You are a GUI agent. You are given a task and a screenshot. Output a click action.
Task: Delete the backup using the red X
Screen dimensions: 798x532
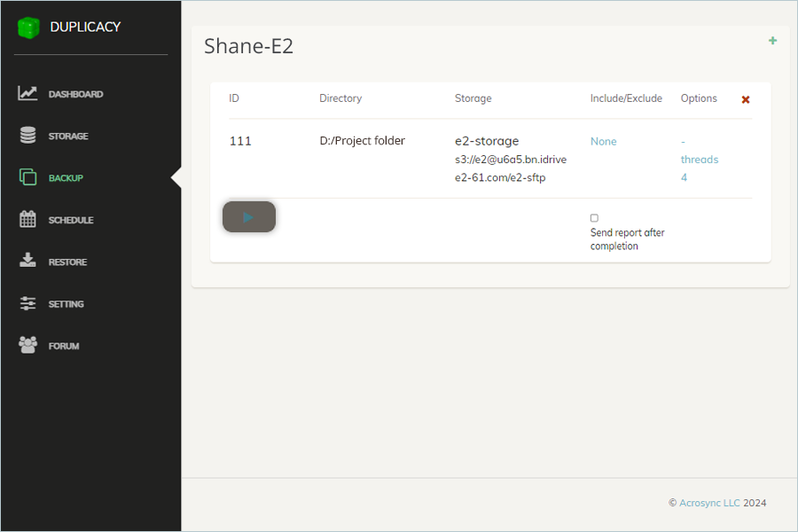(746, 100)
